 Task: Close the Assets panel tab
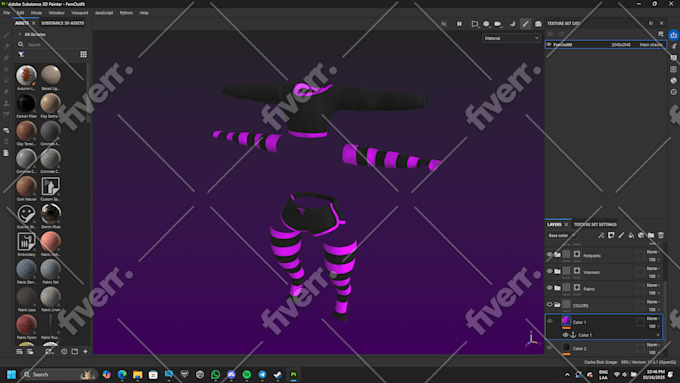[x=33, y=23]
